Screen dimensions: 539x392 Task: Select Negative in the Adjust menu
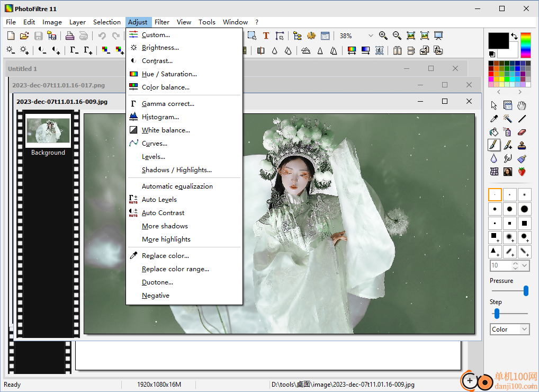184,296
